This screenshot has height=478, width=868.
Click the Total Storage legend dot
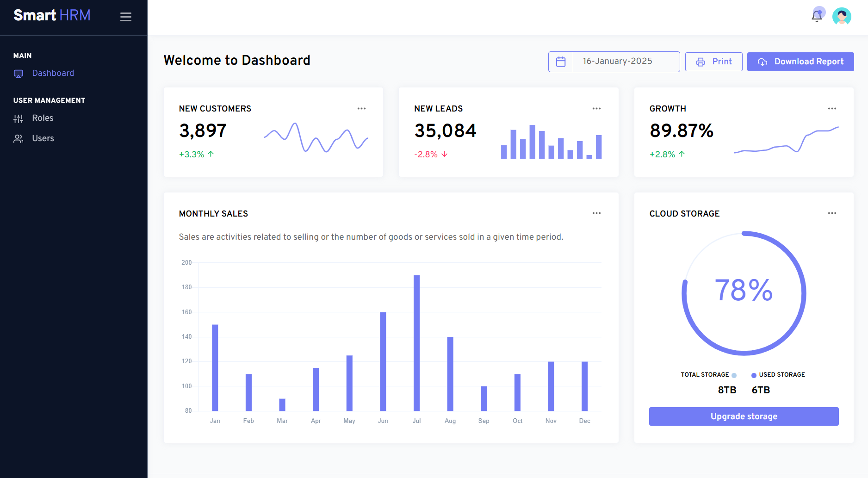pos(734,375)
